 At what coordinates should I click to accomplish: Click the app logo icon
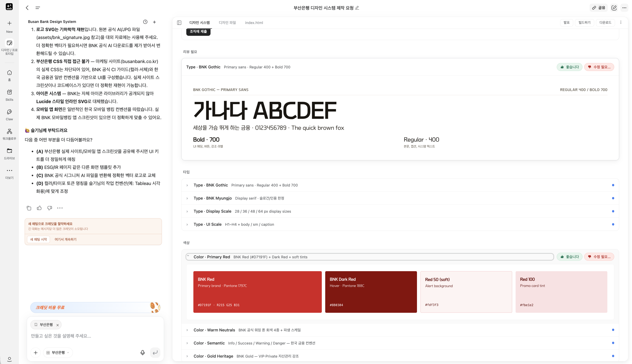click(9, 7)
